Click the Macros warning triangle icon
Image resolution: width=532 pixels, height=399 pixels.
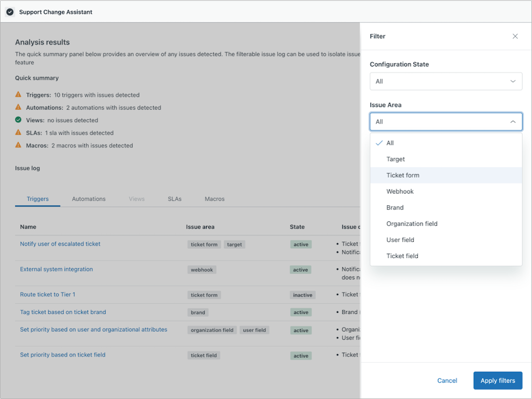[x=18, y=145]
